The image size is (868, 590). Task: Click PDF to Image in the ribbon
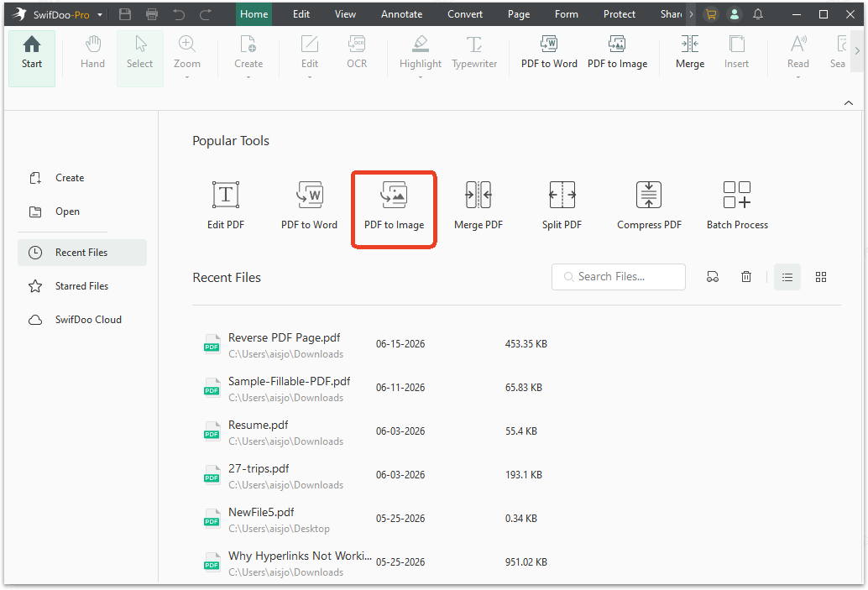617,53
